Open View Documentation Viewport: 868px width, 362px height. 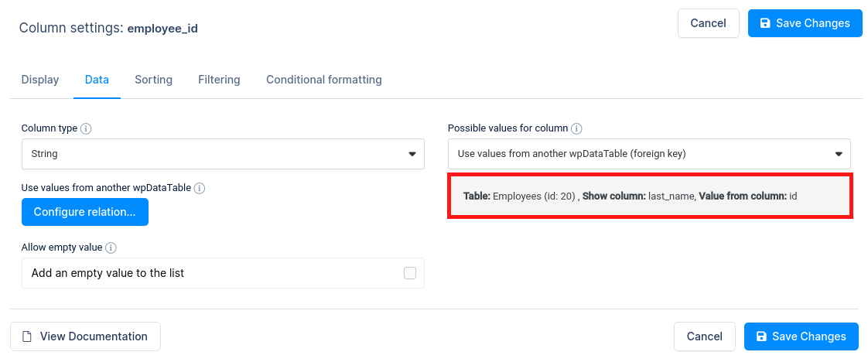[x=85, y=336]
